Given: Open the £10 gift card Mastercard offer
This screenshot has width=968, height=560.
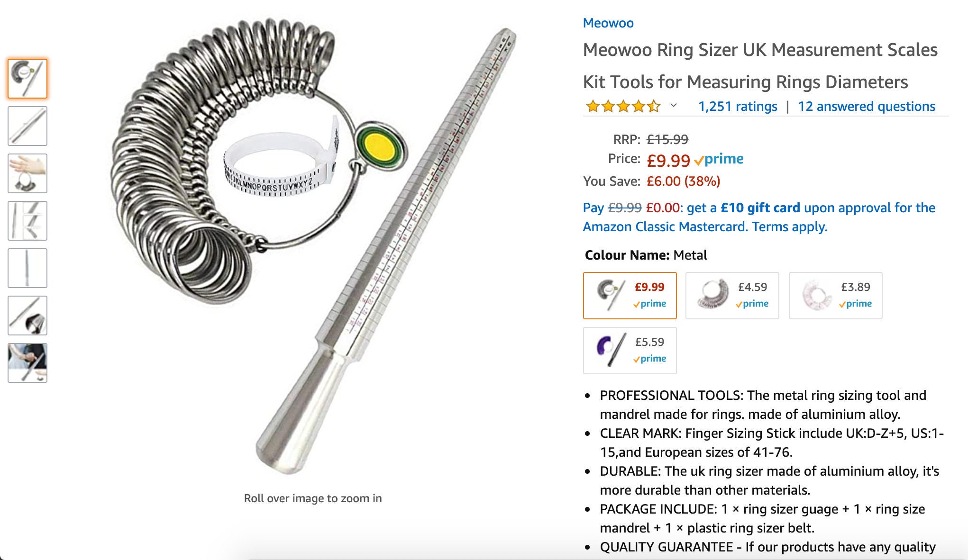Looking at the screenshot, I should [x=759, y=217].
